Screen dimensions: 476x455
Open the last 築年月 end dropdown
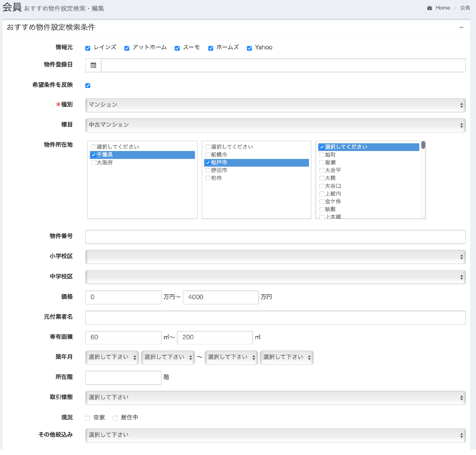pos(286,357)
